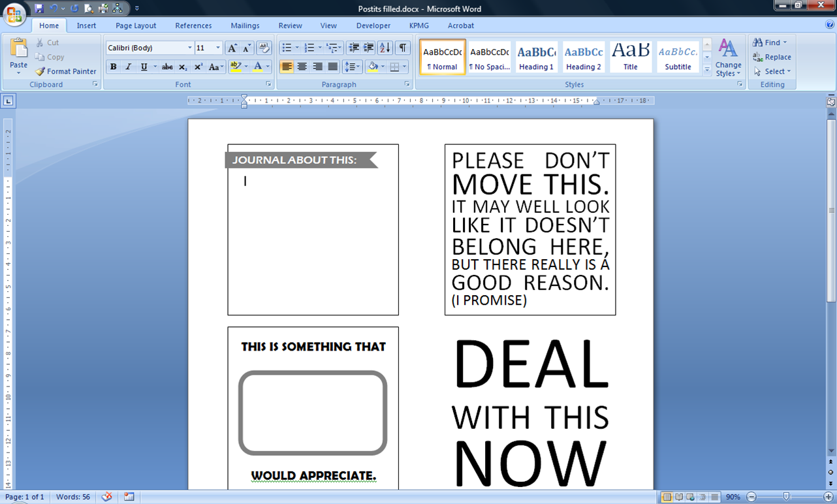
Task: Open bullets list dropdown arrow
Action: (x=297, y=48)
